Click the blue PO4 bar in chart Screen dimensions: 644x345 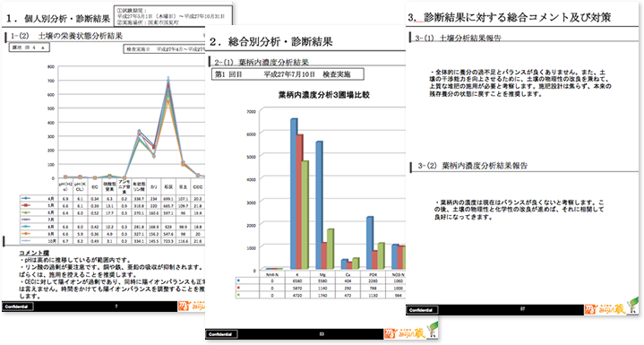(x=370, y=243)
